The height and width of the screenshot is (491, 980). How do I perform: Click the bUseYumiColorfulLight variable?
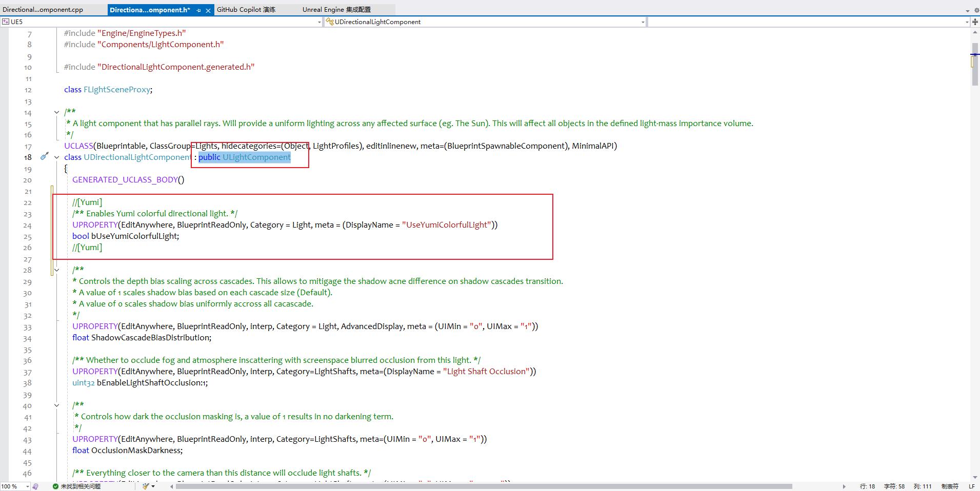pos(134,236)
